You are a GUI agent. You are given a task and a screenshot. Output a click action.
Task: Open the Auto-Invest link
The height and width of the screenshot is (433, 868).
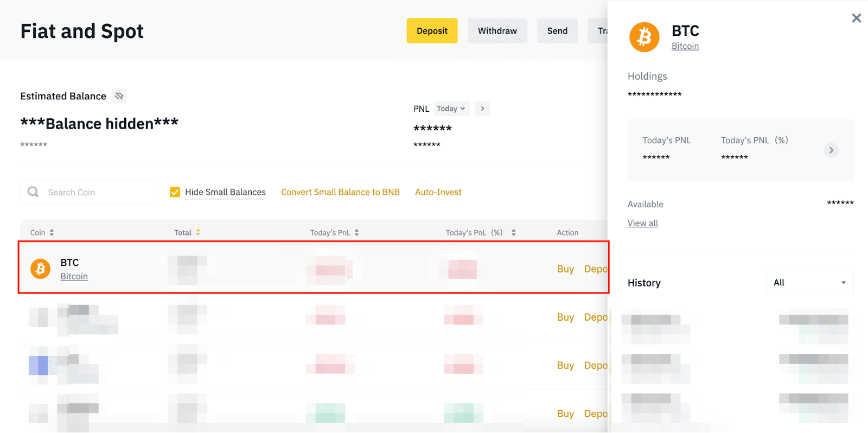(x=438, y=192)
